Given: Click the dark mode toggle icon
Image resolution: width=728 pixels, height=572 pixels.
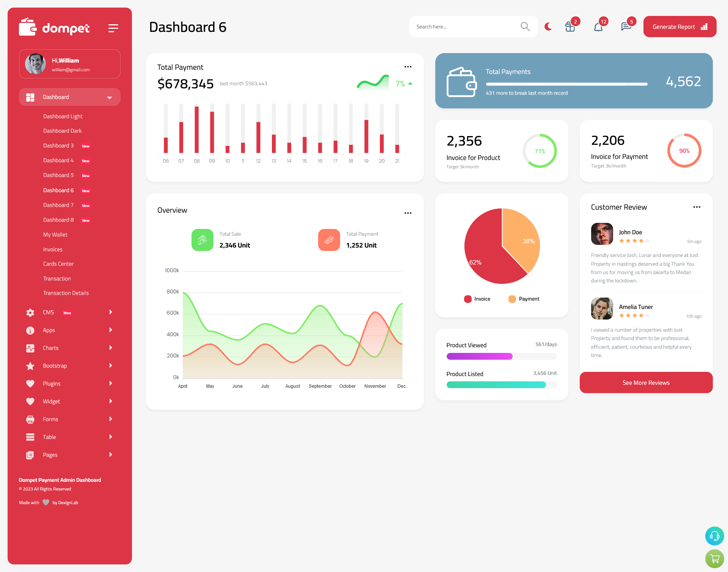Looking at the screenshot, I should (x=548, y=26).
